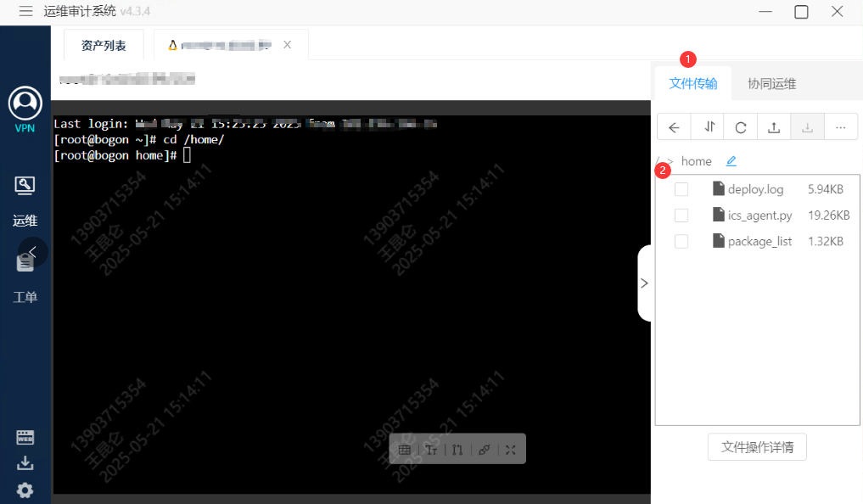Click the fullscreen icon in terminal toolbar

[510, 450]
